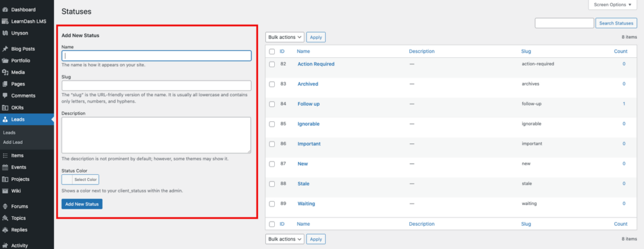Screen dimensions: 644x249
Task: Click the Add New Status button
Action: [82, 204]
